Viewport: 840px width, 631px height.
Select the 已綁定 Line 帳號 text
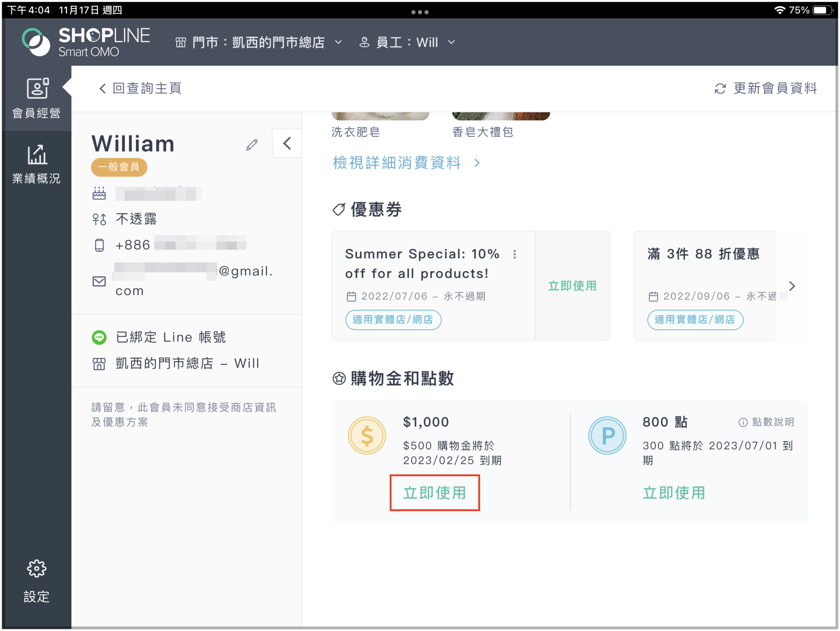pyautogui.click(x=170, y=337)
